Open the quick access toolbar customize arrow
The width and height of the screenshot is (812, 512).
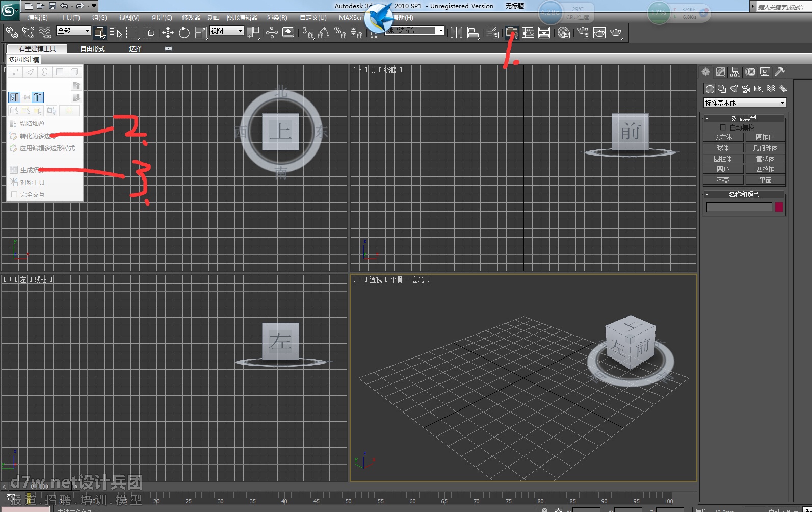point(94,6)
